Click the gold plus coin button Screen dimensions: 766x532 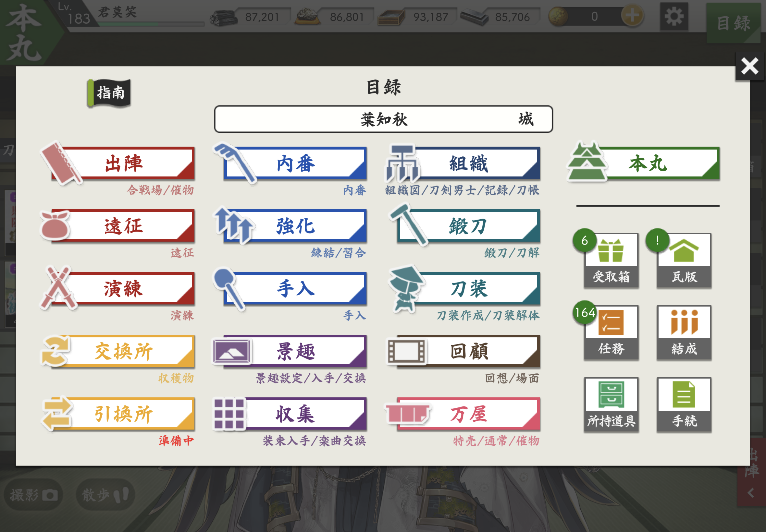[x=632, y=16]
